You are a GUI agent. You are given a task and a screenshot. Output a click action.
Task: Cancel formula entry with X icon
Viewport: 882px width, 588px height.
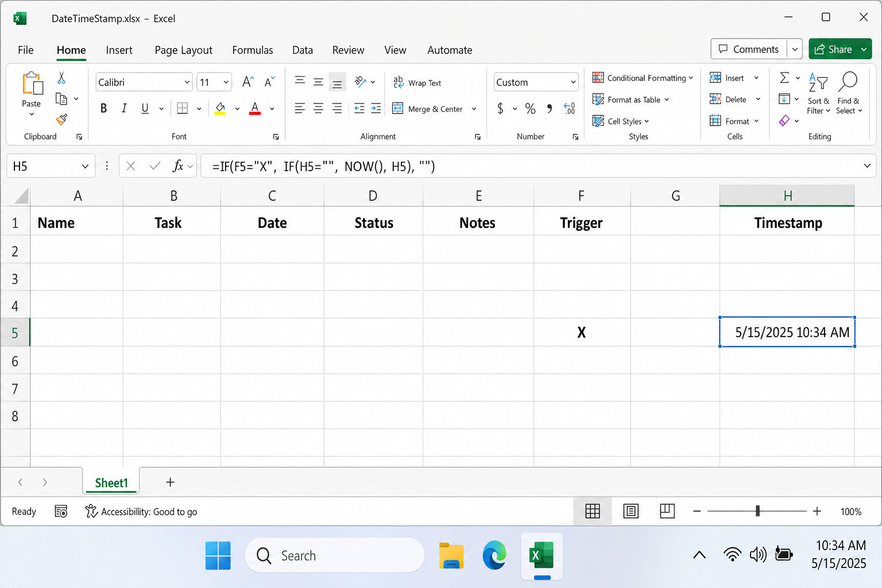(131, 166)
